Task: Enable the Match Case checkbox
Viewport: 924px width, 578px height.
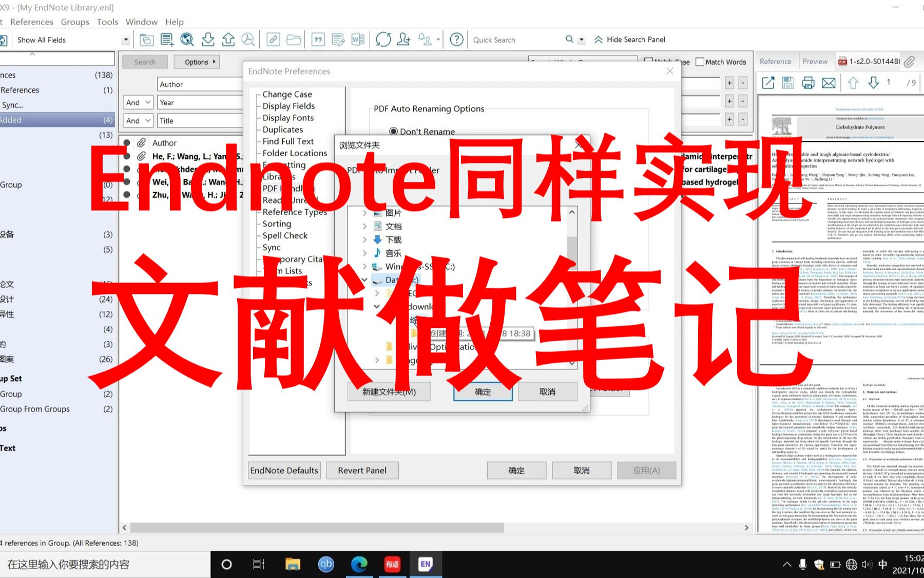Action: click(648, 62)
